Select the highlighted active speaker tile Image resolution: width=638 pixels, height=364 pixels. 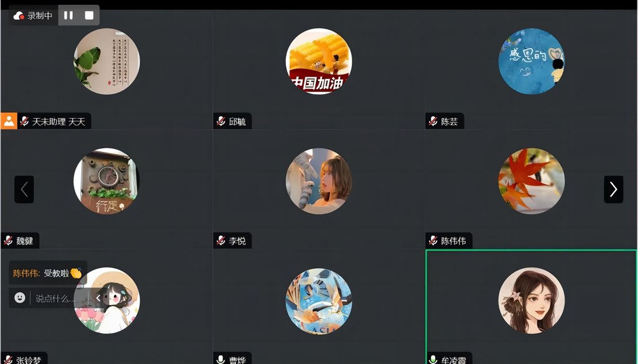coord(531,307)
